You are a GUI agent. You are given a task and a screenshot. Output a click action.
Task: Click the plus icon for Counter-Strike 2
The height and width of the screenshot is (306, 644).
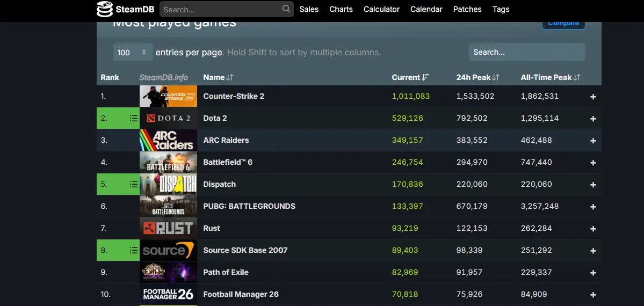pos(593,97)
